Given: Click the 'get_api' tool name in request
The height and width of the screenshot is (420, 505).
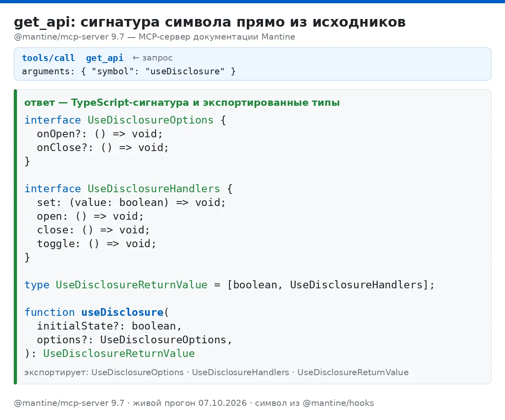Looking at the screenshot, I should point(105,58).
